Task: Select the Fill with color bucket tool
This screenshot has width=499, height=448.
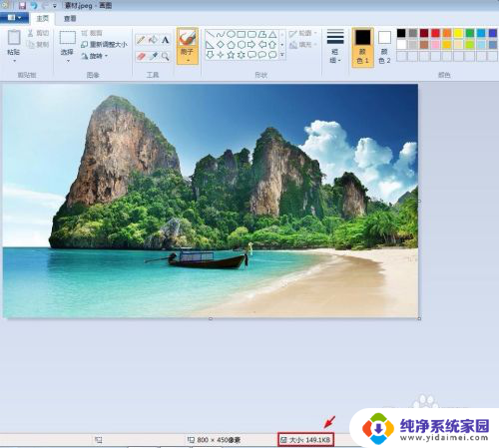Action: coord(153,40)
